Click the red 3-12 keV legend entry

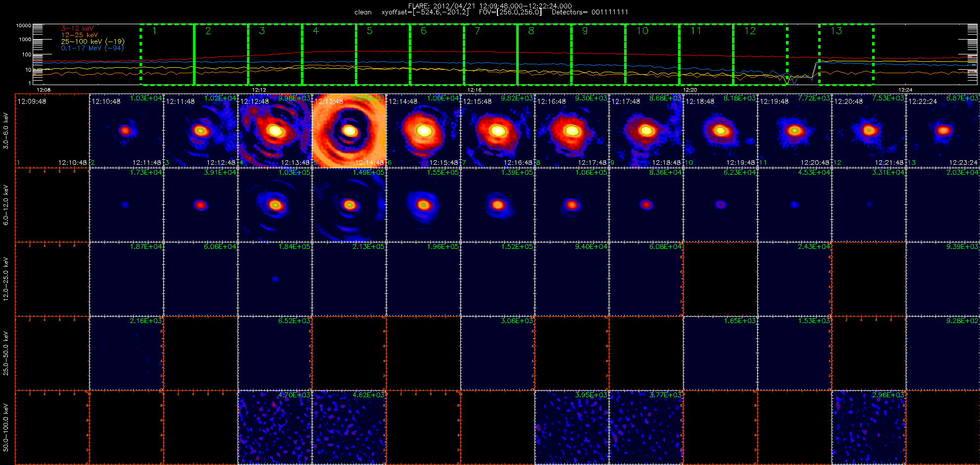click(x=77, y=29)
